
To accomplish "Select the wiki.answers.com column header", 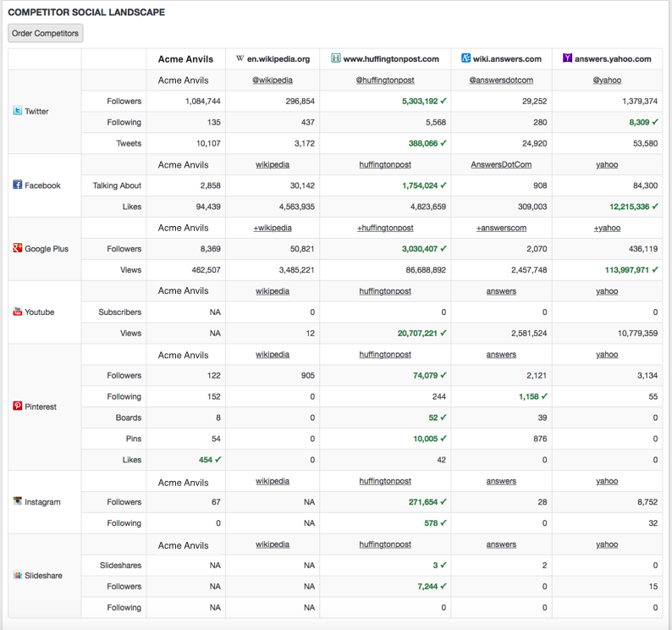I will pos(508,58).
